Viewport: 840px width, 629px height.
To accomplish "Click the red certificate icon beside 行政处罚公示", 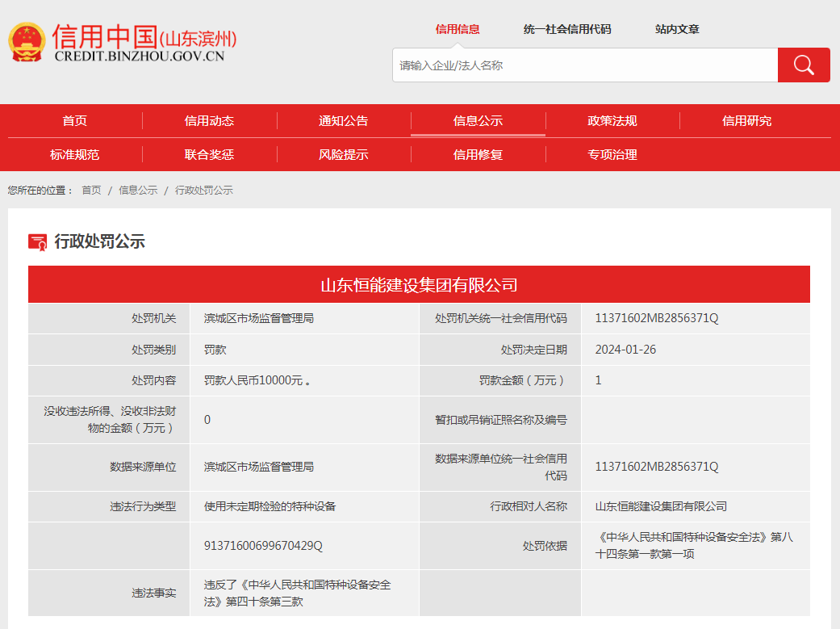I will coord(37,241).
